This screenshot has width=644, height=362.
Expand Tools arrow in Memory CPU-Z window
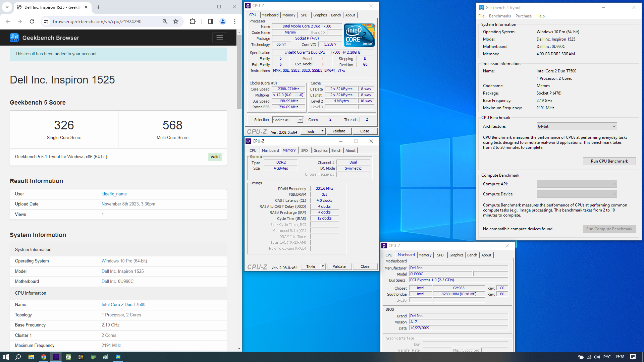point(323,266)
